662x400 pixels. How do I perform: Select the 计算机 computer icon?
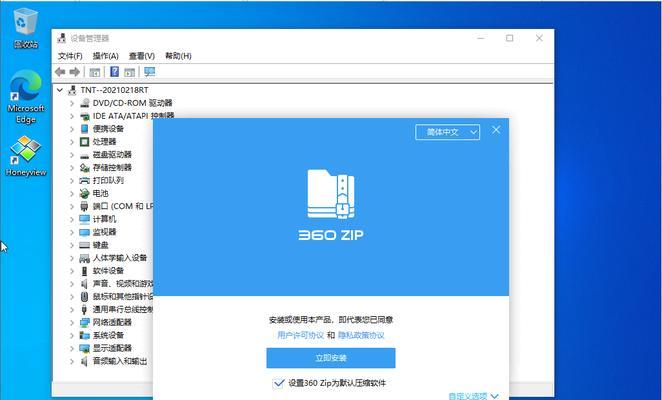pyautogui.click(x=84, y=219)
